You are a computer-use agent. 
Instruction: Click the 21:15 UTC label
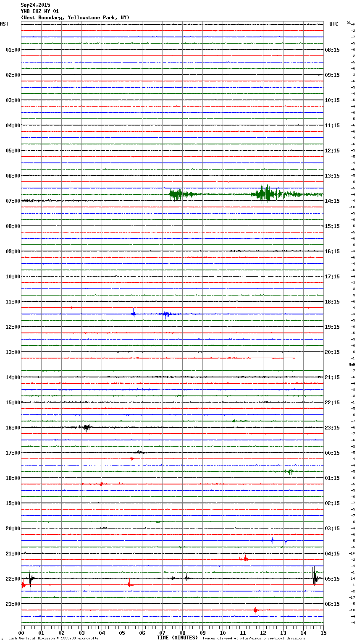pos(332,377)
